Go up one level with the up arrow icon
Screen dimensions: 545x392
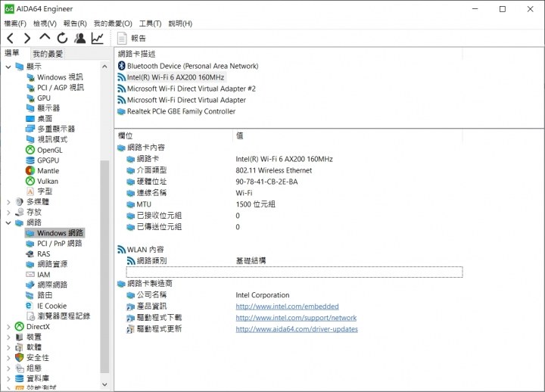click(45, 37)
